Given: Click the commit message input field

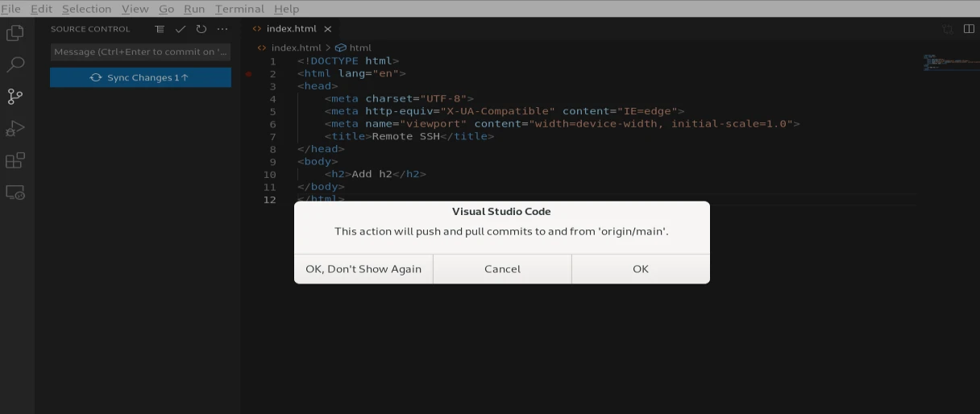Looking at the screenshot, I should [x=140, y=52].
